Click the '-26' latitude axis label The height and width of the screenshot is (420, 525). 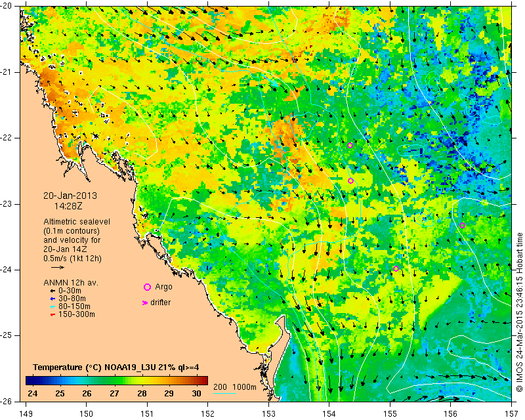(x=6, y=401)
